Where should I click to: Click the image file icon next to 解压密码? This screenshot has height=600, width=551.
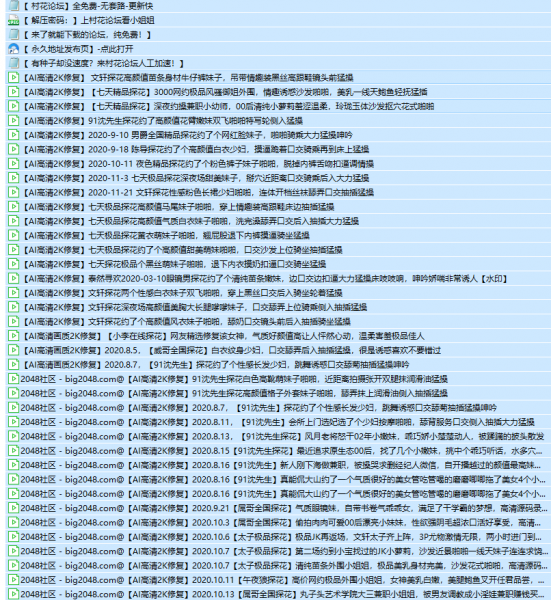13,20
